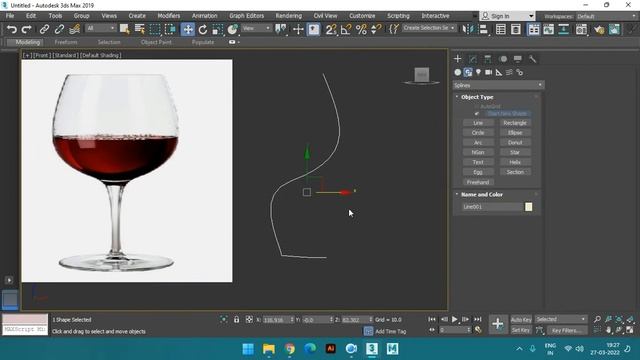Image resolution: width=640 pixels, height=360 pixels.
Task: Open the Rendering menu
Action: point(289,16)
